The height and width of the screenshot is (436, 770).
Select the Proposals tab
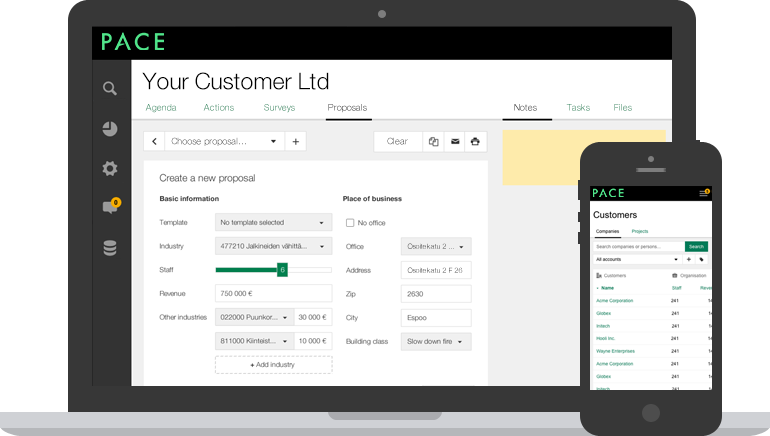click(x=347, y=108)
